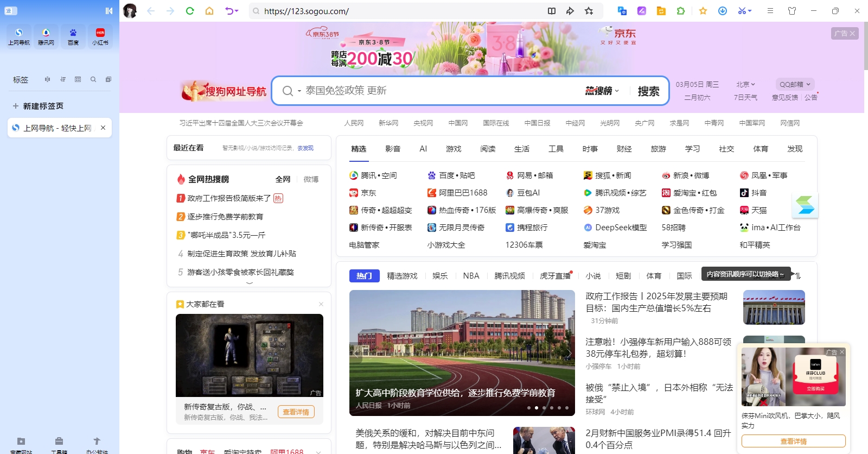
Task: Open the Baidu paw shortcut in sidebar
Action: pos(73,36)
